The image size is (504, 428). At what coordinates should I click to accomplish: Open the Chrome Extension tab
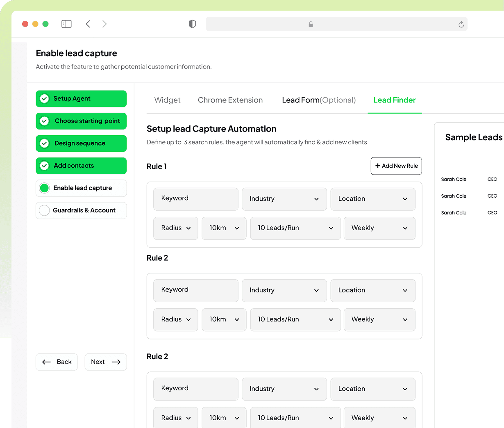pyautogui.click(x=230, y=100)
